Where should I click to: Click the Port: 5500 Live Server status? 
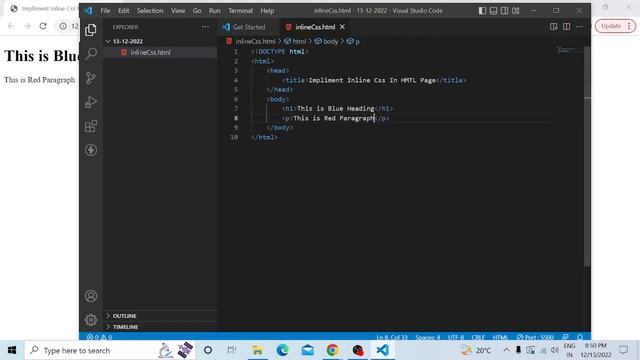click(535, 337)
